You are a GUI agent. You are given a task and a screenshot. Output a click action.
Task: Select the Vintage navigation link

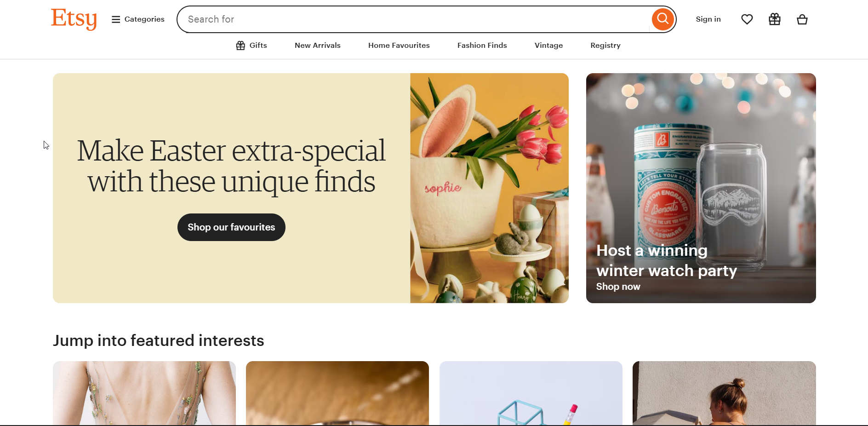click(548, 46)
